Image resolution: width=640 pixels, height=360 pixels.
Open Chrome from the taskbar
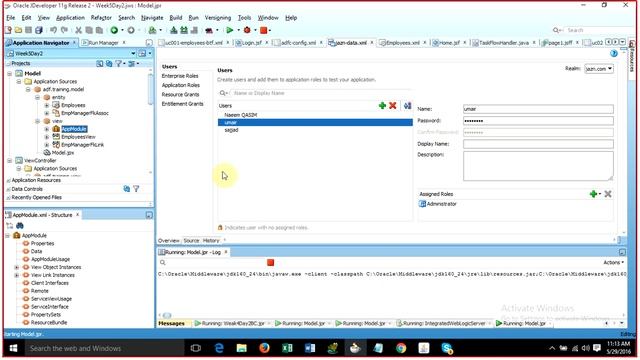point(401,348)
